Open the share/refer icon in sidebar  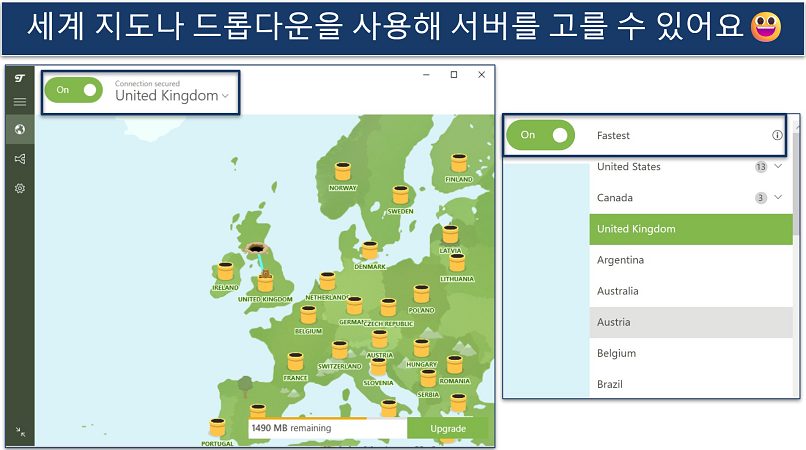click(x=19, y=158)
